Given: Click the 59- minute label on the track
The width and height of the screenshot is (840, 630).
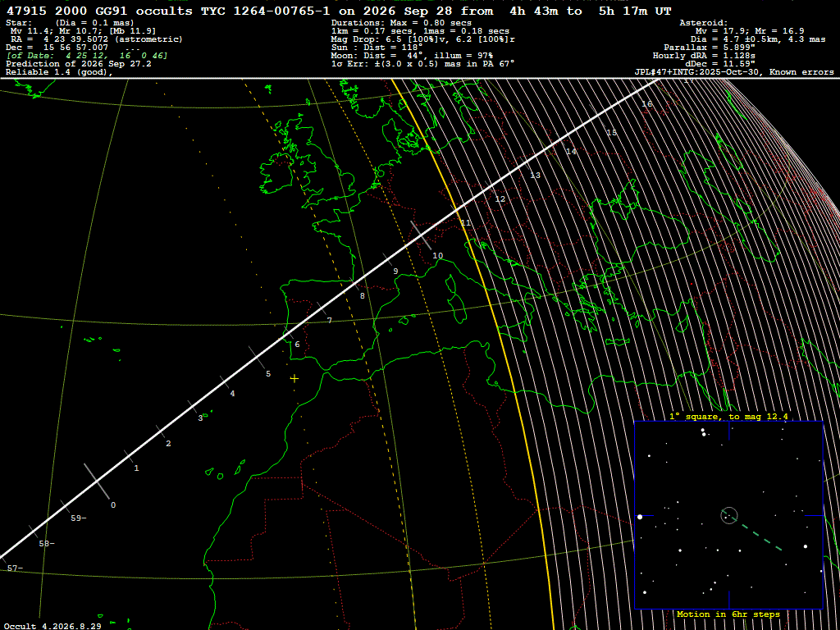Looking at the screenshot, I should coord(79,518).
